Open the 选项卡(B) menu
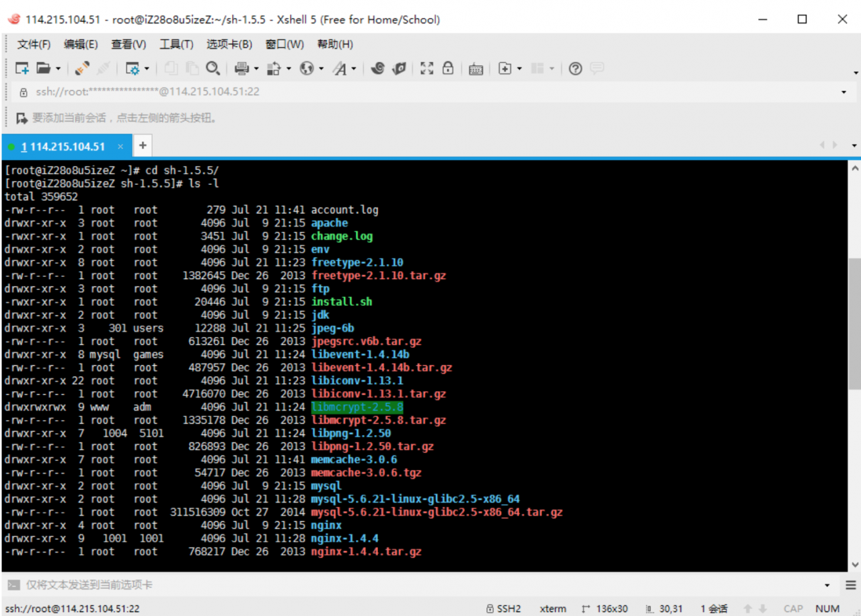The height and width of the screenshot is (616, 861). tap(229, 44)
